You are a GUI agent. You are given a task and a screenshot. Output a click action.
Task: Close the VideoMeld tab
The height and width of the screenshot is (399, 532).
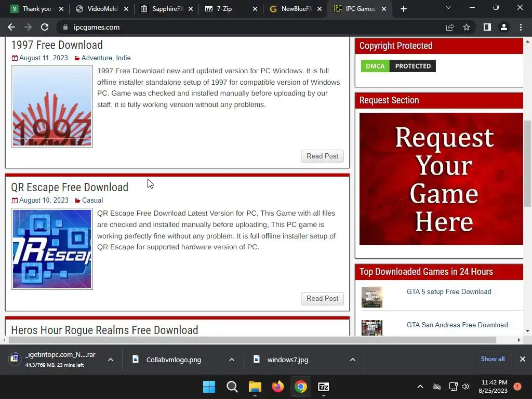point(126,9)
